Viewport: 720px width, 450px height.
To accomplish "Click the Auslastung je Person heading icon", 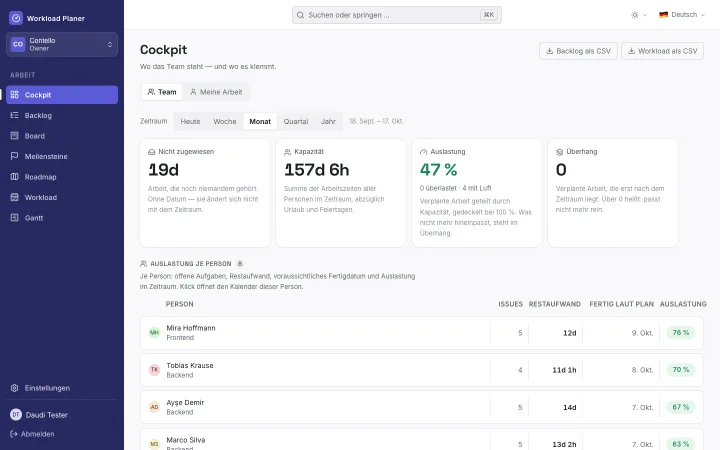I will (143, 264).
